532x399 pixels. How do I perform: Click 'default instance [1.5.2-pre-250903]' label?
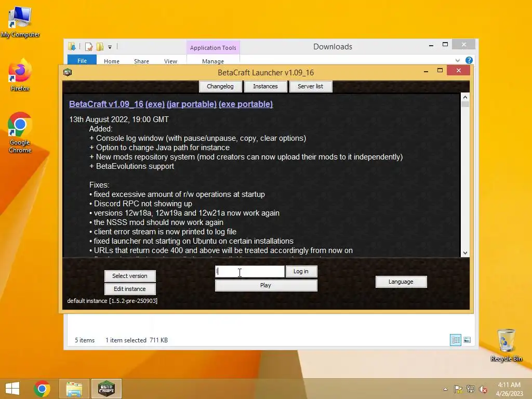pos(112,301)
